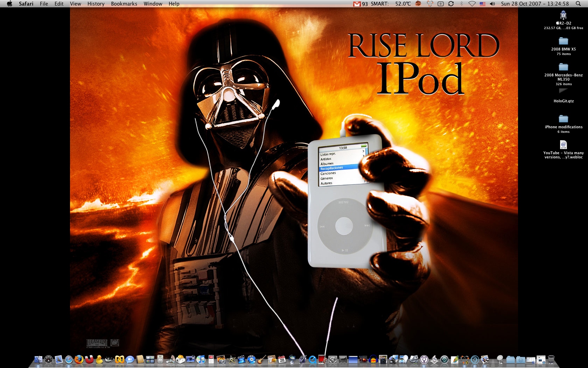This screenshot has height=368, width=588.
Task: Open iCal calendar showing 28
Action: pos(282,359)
